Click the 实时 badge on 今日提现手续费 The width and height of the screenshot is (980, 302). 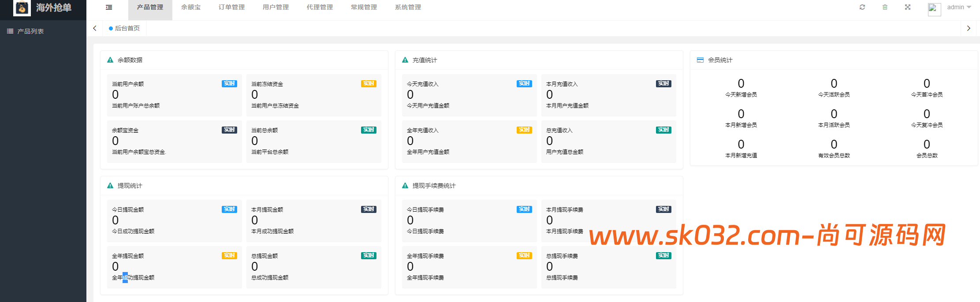(x=524, y=209)
